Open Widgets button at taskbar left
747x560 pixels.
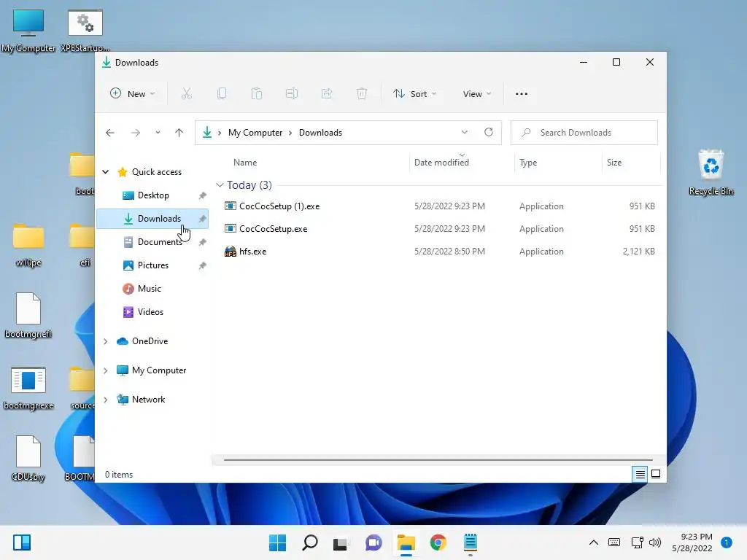(x=22, y=542)
